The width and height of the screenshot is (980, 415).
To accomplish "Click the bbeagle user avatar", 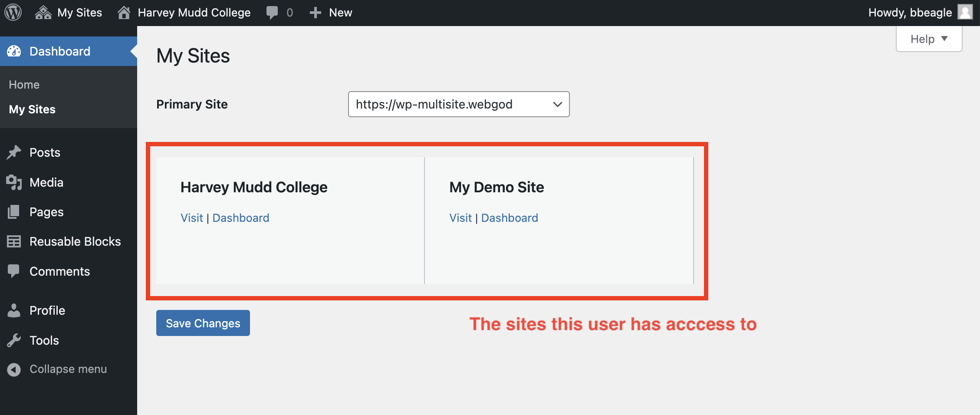I will tap(965, 13).
